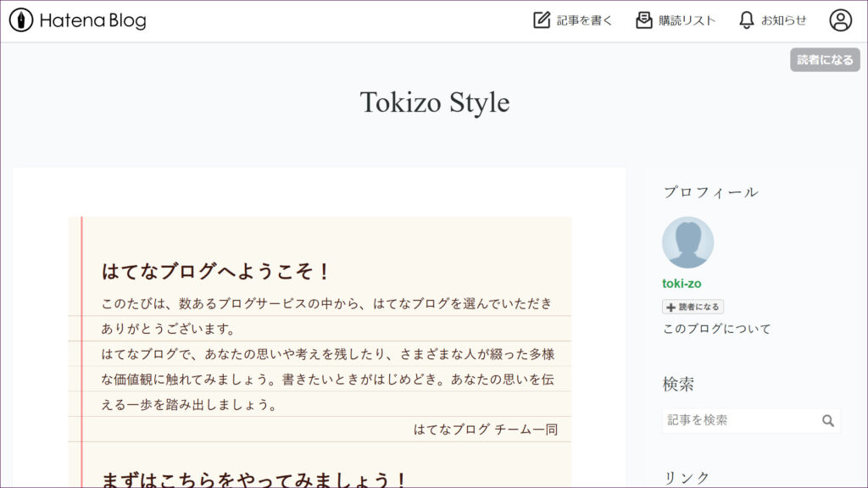This screenshot has height=488, width=868.
Task: Click the お知らせ bell icon
Action: click(746, 20)
